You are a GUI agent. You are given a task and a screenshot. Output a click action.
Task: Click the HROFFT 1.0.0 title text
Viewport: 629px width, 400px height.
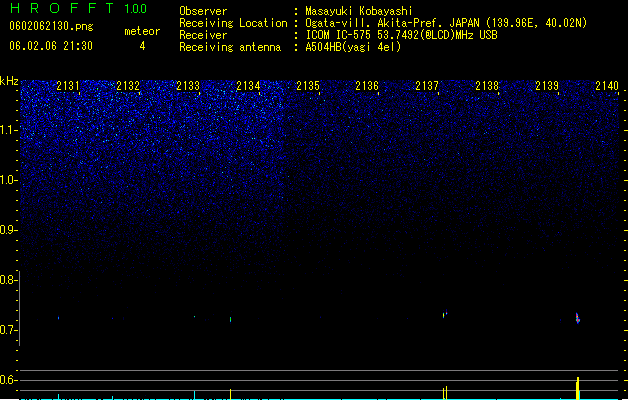pos(78,8)
